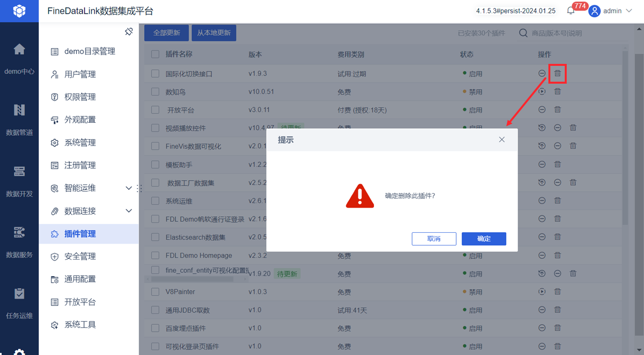Open demo中心 home icon
Viewport: 644px width, 355px height.
19,49
